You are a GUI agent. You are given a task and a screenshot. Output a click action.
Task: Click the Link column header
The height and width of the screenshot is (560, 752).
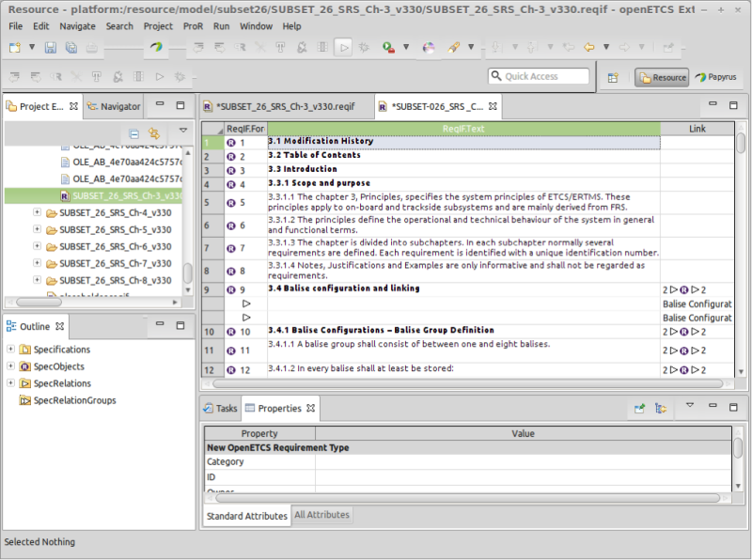tap(697, 129)
